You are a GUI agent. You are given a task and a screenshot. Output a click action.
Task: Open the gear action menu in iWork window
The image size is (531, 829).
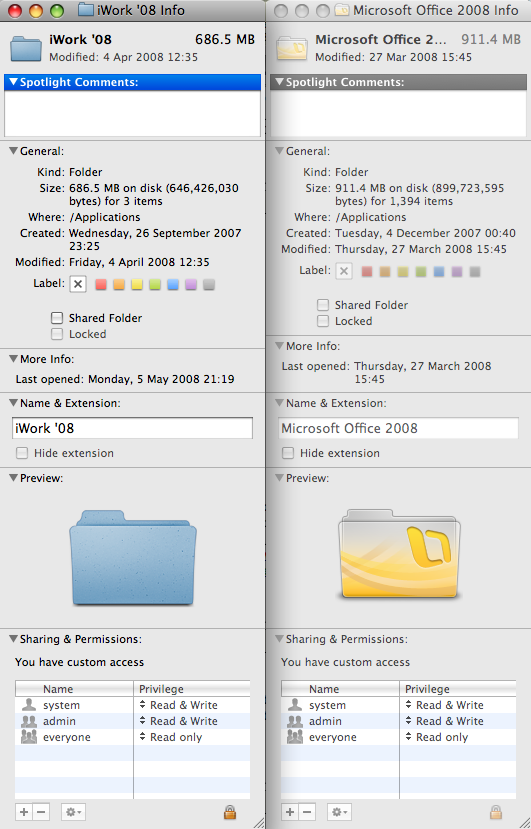(73, 812)
